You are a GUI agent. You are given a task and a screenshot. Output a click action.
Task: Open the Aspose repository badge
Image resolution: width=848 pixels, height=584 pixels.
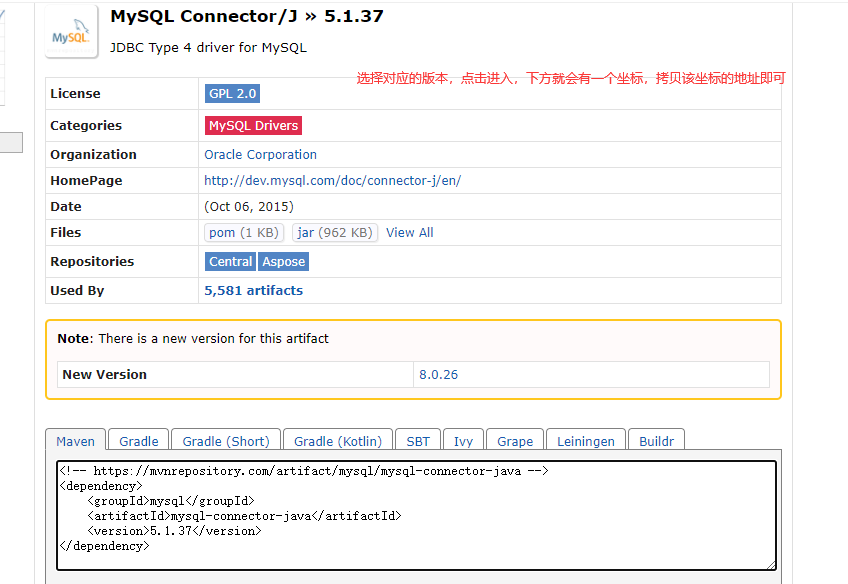(283, 262)
